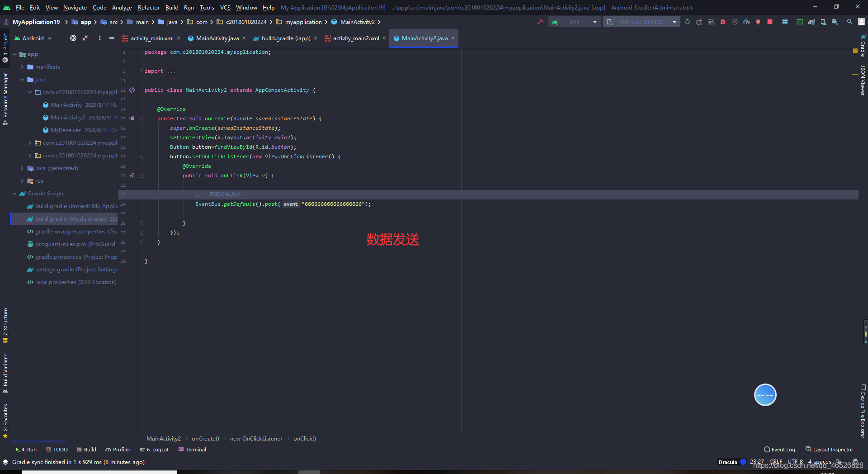Click the tool windows quick-access icon in status bar corner

[x=5, y=462]
